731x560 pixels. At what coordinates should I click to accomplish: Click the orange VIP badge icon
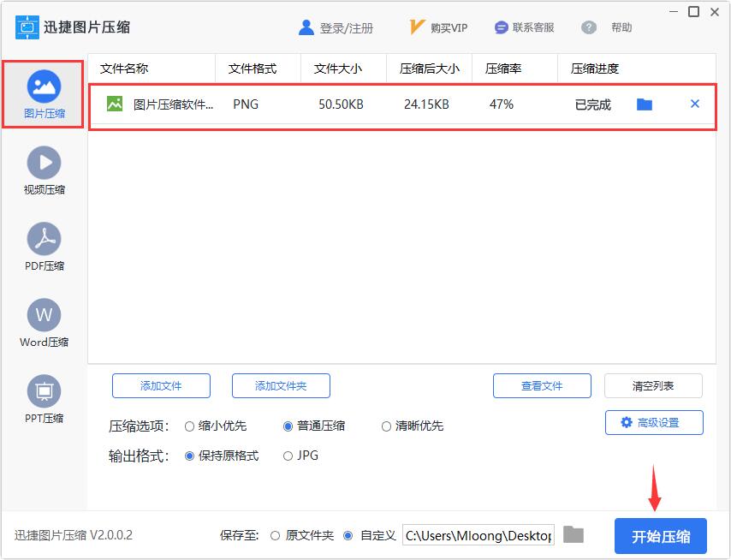point(417,27)
